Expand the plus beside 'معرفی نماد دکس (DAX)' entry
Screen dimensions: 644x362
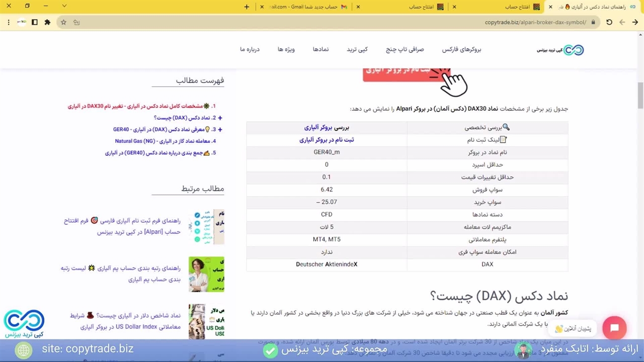(220, 129)
